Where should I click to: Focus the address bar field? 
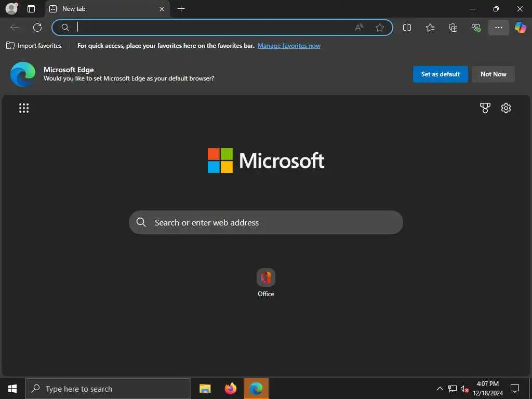tap(222, 28)
